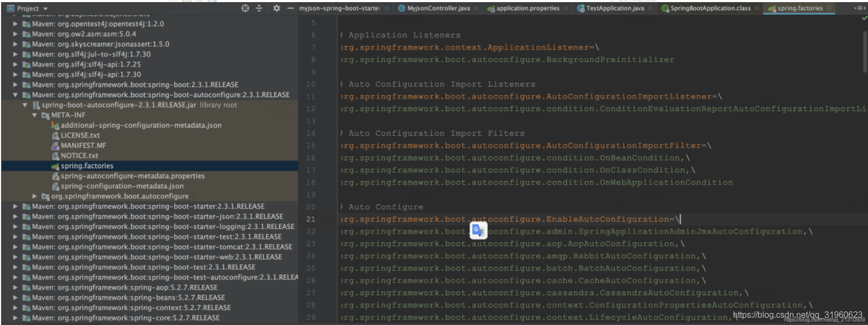Expand Maven: spring-boot-starter-web:2.3.1.RELEASE node
Screen dimensions: 868x325
pyautogui.click(x=15, y=257)
